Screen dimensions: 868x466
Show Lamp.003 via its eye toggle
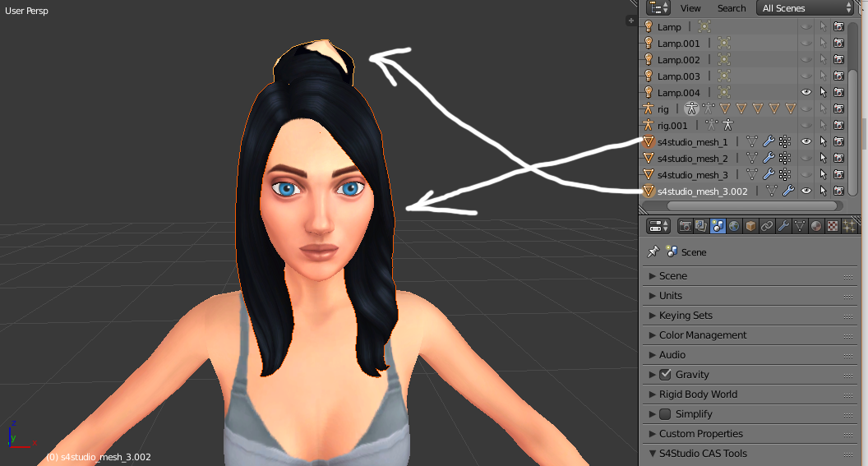[806, 76]
